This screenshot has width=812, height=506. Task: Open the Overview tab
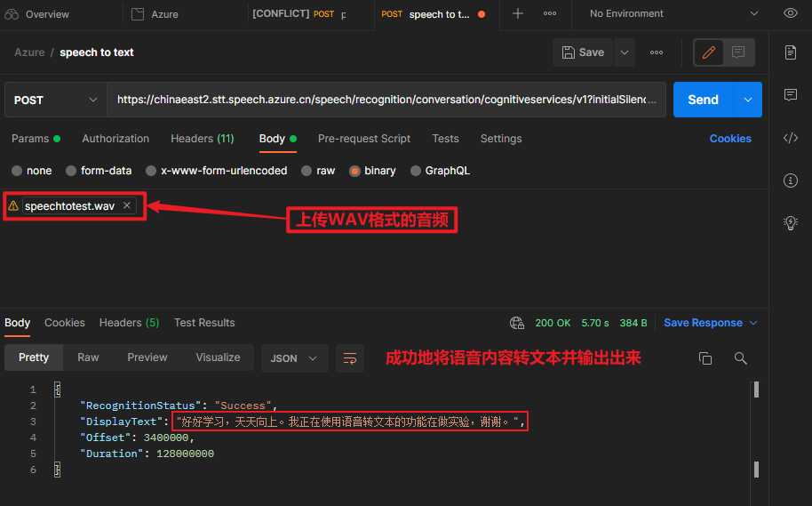point(37,14)
